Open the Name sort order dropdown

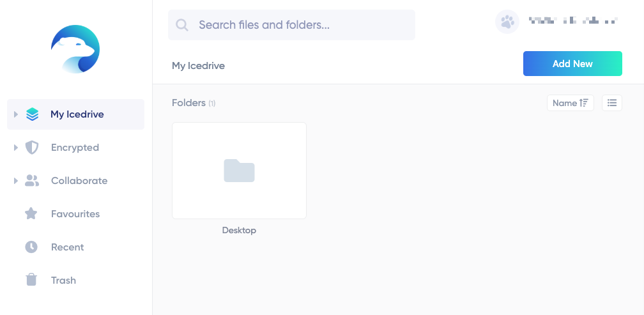570,103
